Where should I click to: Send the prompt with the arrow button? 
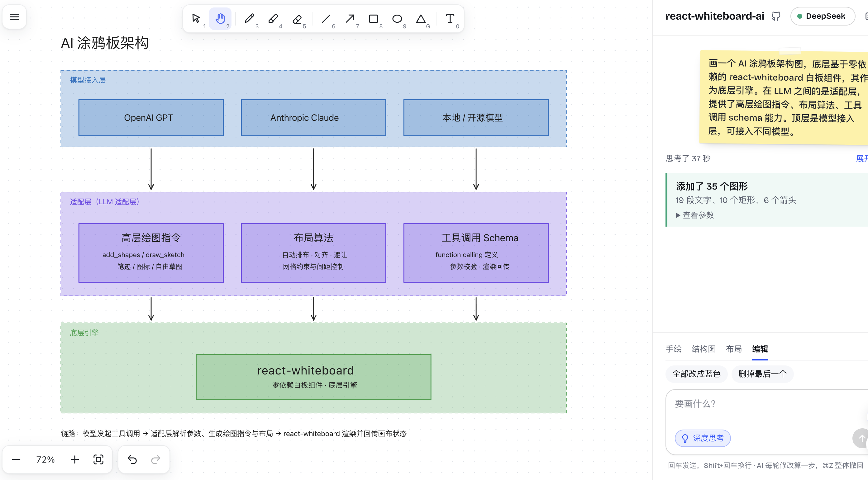861,438
